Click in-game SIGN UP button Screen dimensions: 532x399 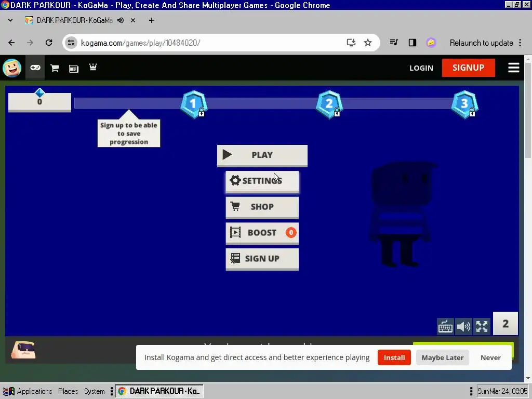pos(262,259)
